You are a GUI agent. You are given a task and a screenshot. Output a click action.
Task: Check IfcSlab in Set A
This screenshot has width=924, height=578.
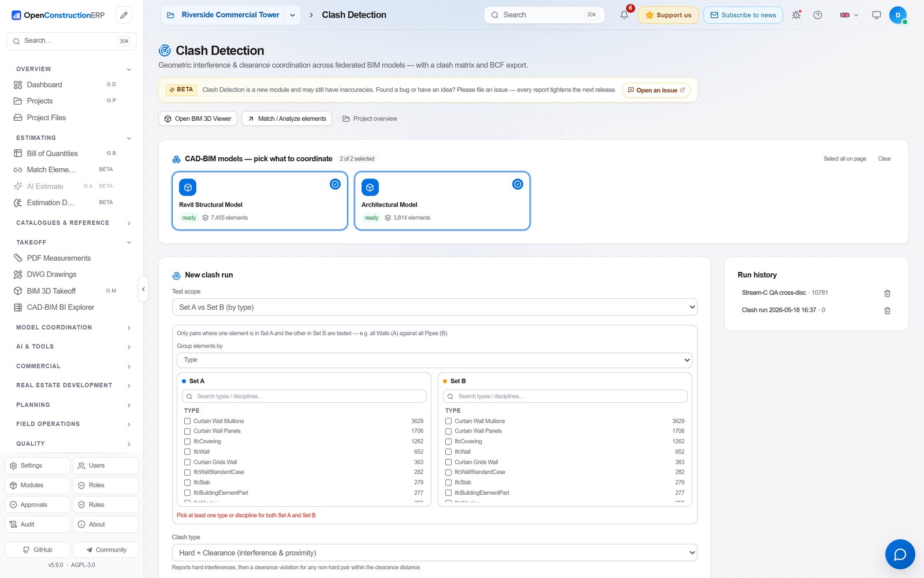tap(187, 482)
